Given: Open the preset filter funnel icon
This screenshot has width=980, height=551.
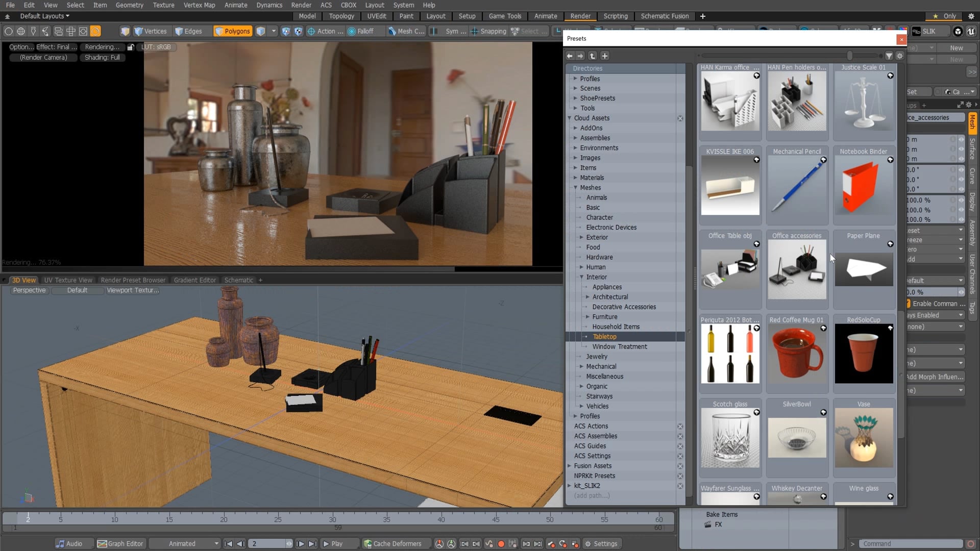Looking at the screenshot, I should 889,56.
